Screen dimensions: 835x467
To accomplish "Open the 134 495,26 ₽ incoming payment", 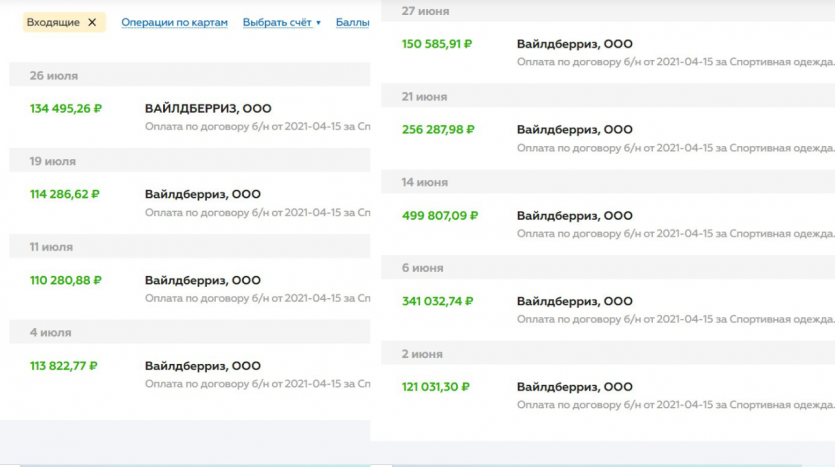I will pos(65,109).
